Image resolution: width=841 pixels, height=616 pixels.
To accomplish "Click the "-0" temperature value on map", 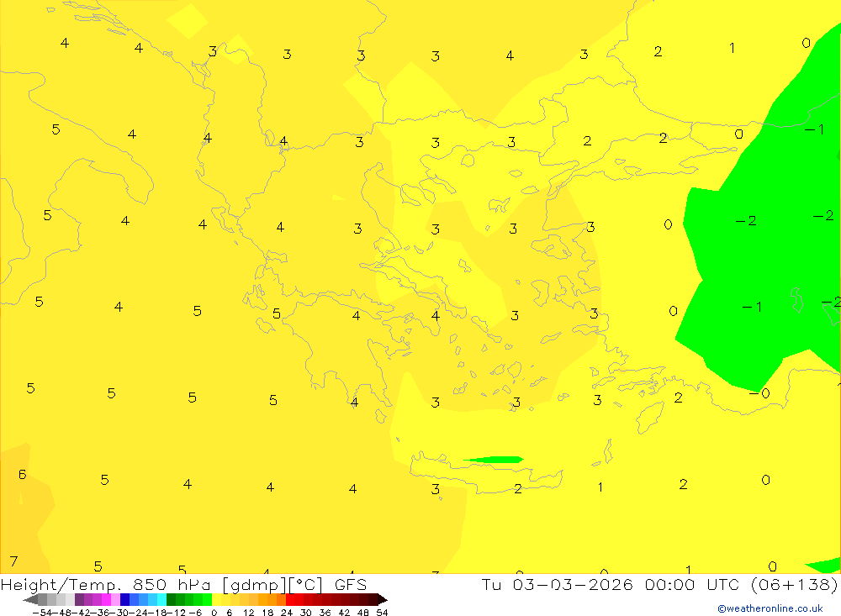I will tap(760, 393).
